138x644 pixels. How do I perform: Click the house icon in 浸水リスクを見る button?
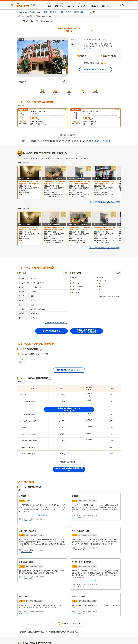pyautogui.click(x=102, y=56)
